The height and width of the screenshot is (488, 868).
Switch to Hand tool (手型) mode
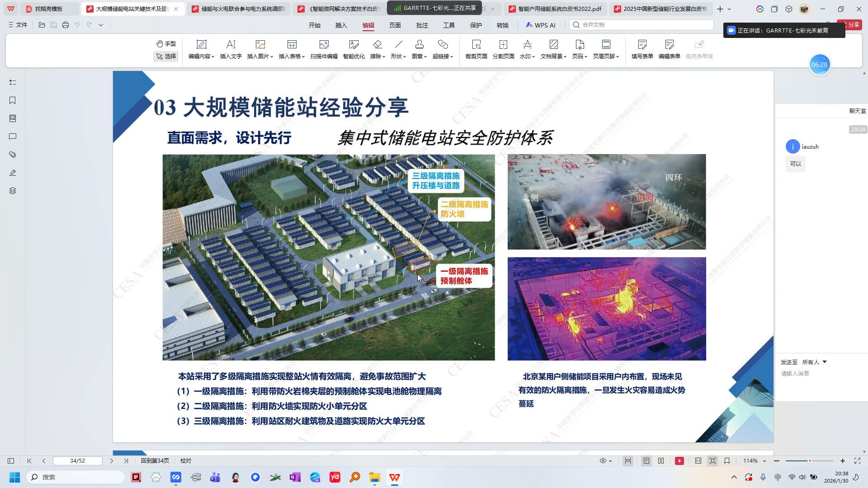tap(166, 44)
